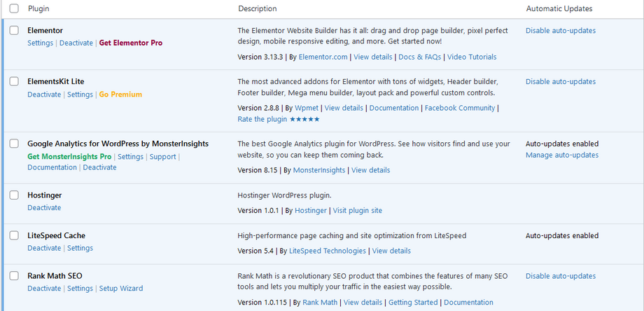
Task: Open Rank Math Getting Started link
Action: pos(413,303)
